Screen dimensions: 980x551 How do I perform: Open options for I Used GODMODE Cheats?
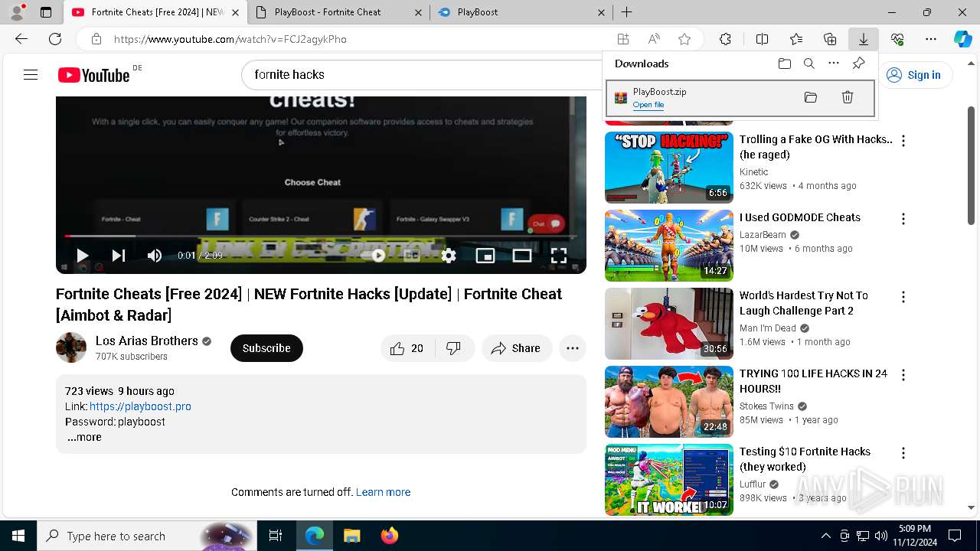tap(903, 219)
